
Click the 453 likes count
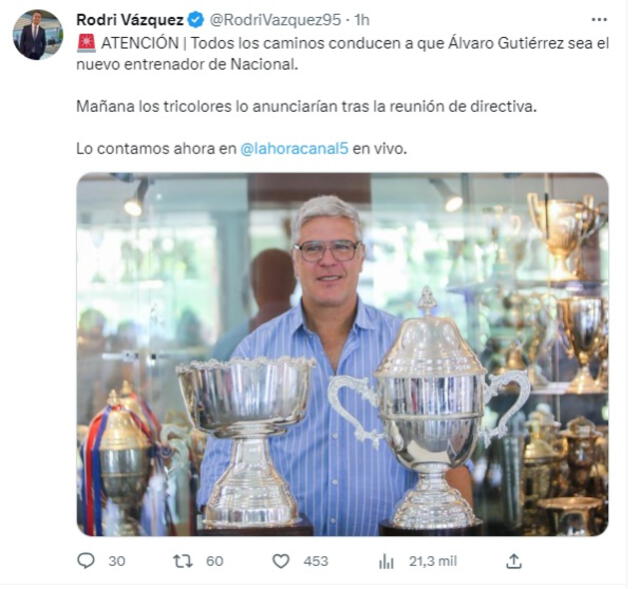(x=316, y=561)
